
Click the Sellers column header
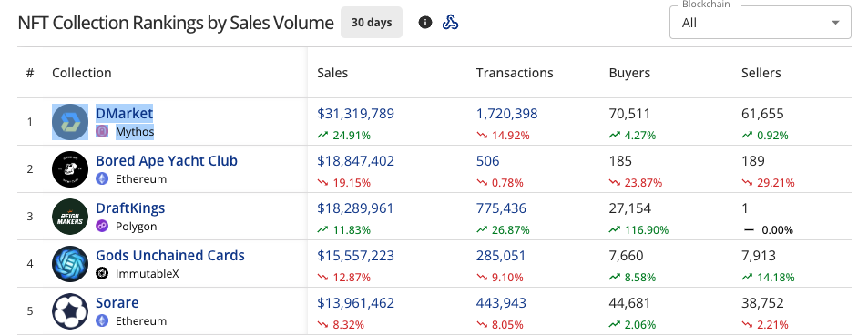(x=761, y=73)
